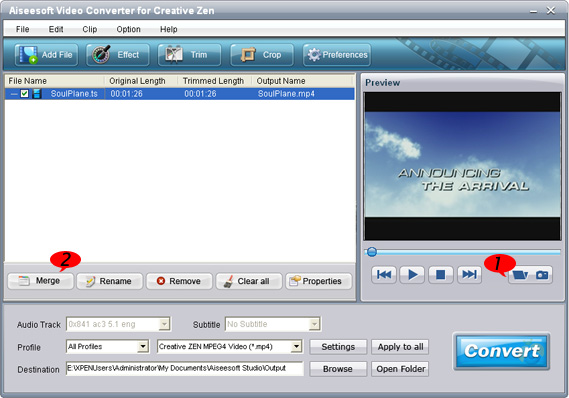Open the Clip menu
This screenshot has width=569, height=398.
coord(90,29)
